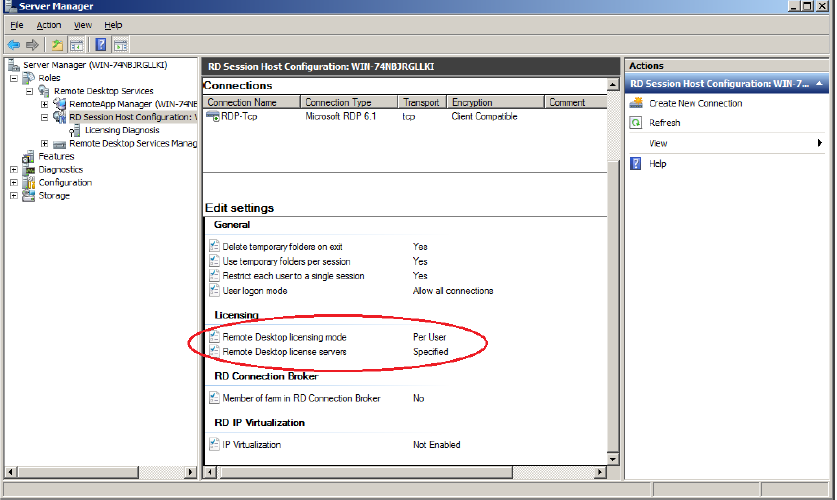
Task: Click the Configuration node icon
Action: 29,182
